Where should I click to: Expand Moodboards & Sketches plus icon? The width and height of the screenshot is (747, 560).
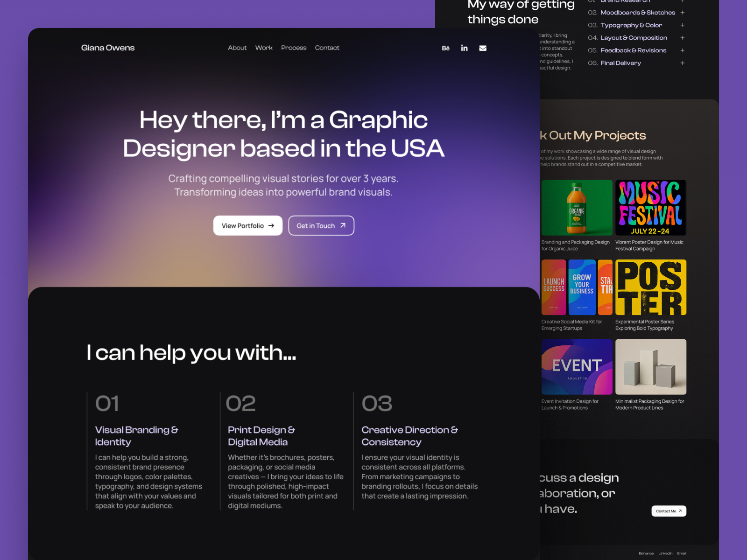pyautogui.click(x=682, y=13)
